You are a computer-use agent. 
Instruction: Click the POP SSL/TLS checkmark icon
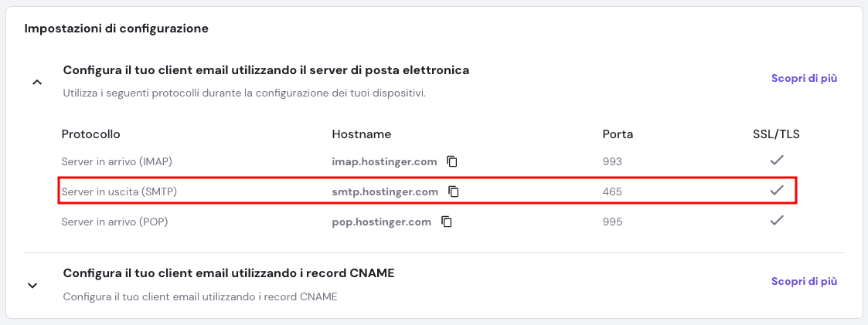778,220
